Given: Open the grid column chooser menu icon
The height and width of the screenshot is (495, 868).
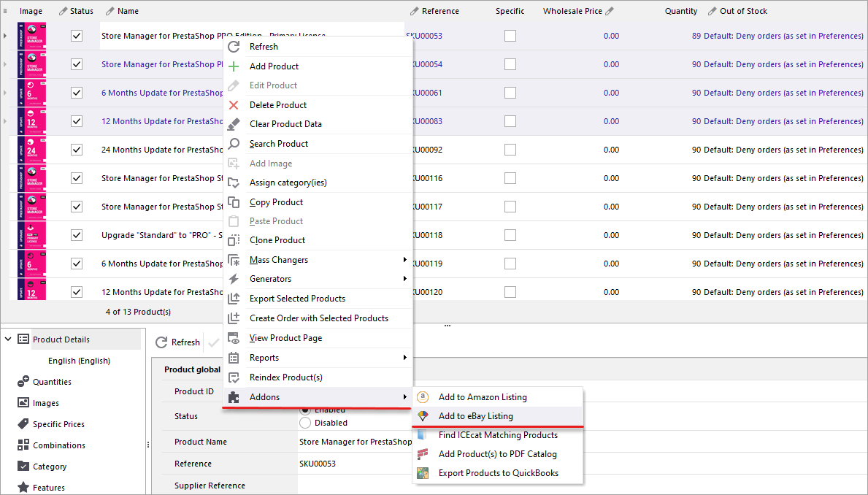Looking at the screenshot, I should 5,10.
